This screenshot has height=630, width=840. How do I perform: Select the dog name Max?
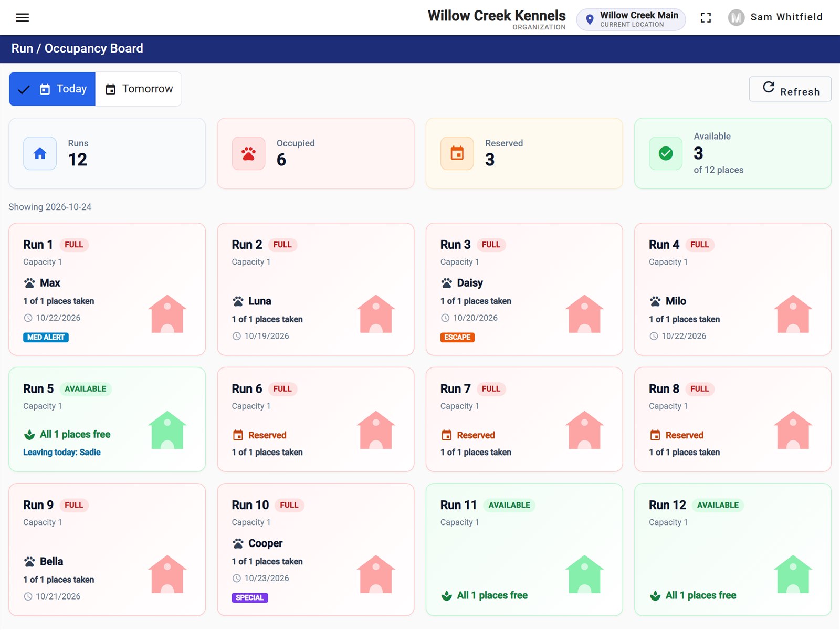[x=50, y=283]
